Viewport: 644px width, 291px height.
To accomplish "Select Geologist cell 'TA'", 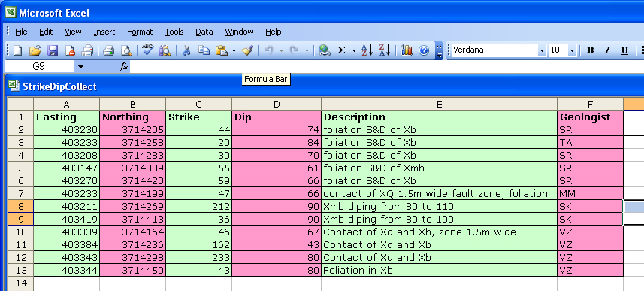I will click(x=591, y=143).
